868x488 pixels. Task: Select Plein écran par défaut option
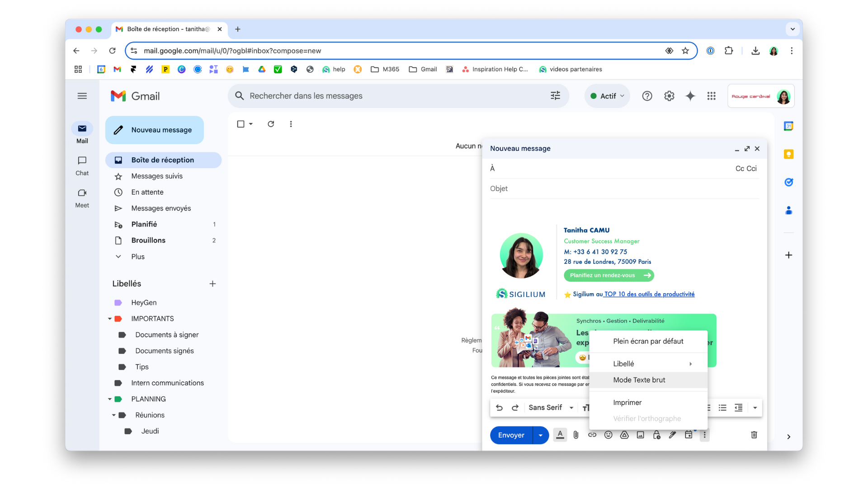648,341
